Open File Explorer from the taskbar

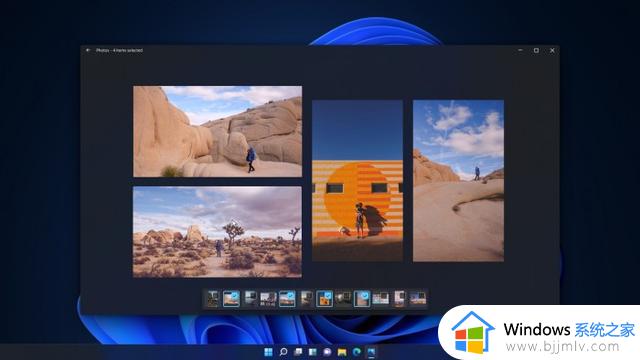(x=342, y=352)
